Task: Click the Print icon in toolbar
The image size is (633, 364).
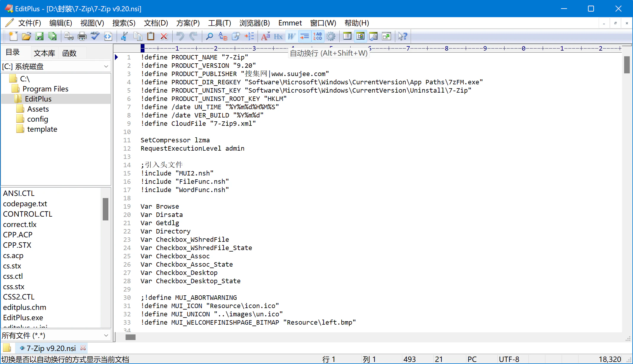Action: pyautogui.click(x=82, y=36)
